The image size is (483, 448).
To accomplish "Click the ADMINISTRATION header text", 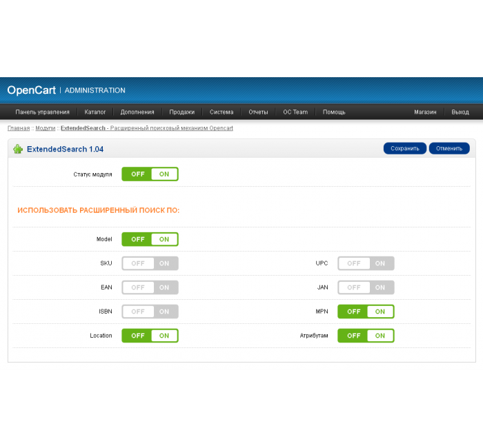I will pos(95,90).
